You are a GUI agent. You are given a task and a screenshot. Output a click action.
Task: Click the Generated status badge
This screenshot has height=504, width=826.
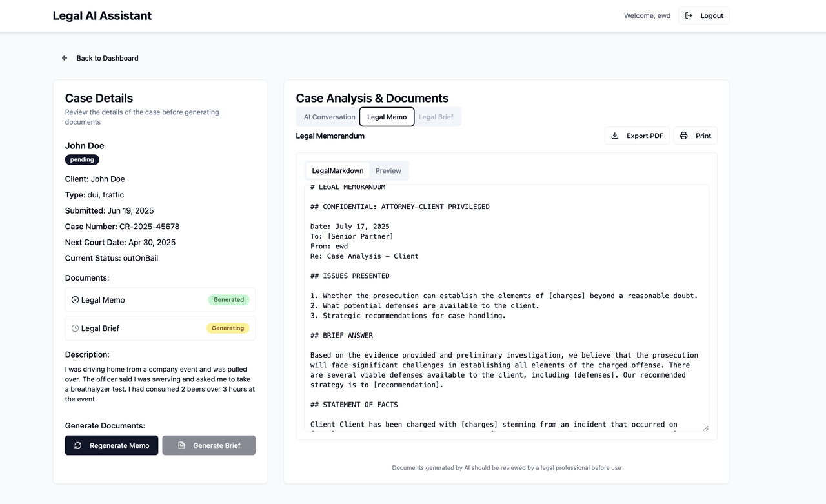(229, 299)
